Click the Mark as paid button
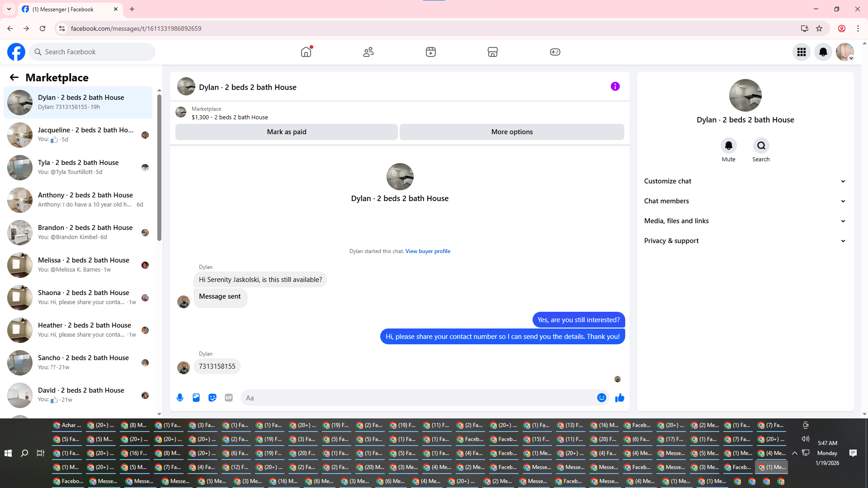 287,132
